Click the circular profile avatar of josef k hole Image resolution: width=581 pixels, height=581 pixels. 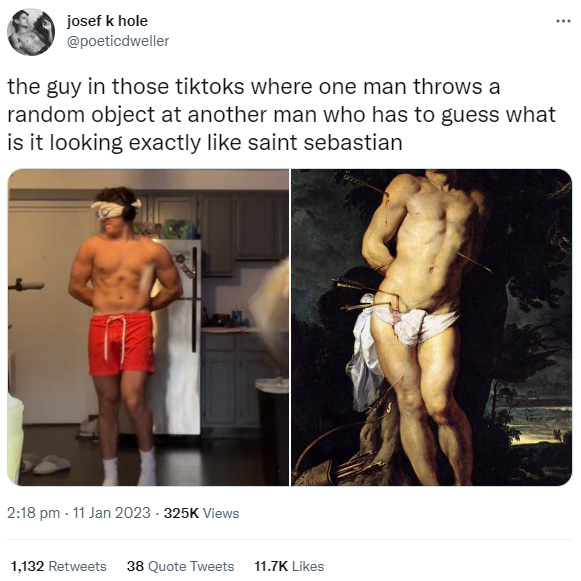coord(31,32)
